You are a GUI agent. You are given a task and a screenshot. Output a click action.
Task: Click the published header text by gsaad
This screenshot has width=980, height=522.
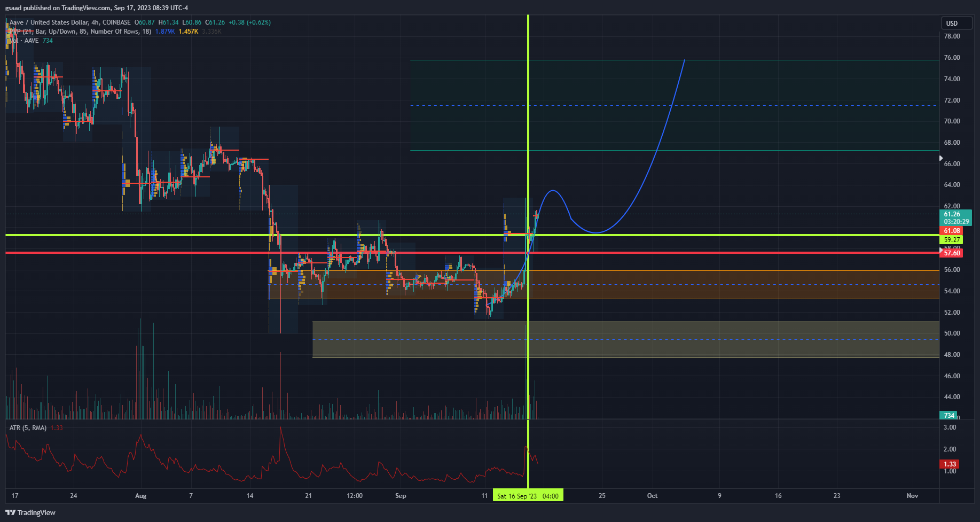(97, 8)
